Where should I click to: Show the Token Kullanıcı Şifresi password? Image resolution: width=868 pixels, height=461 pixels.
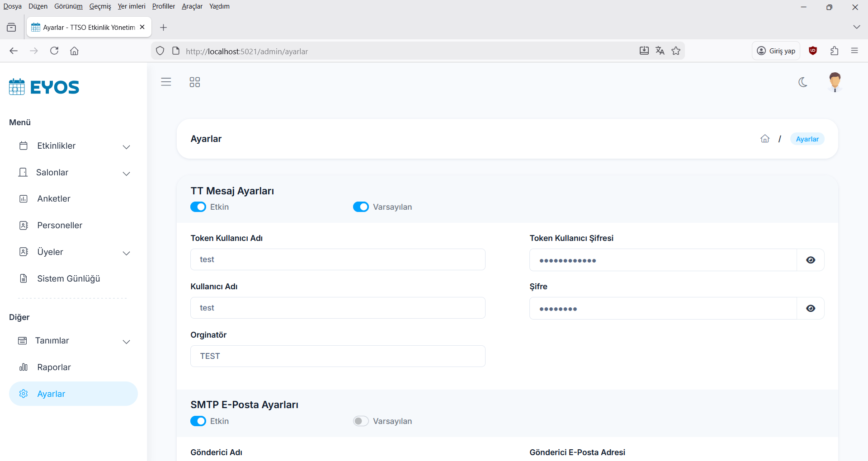811,260
